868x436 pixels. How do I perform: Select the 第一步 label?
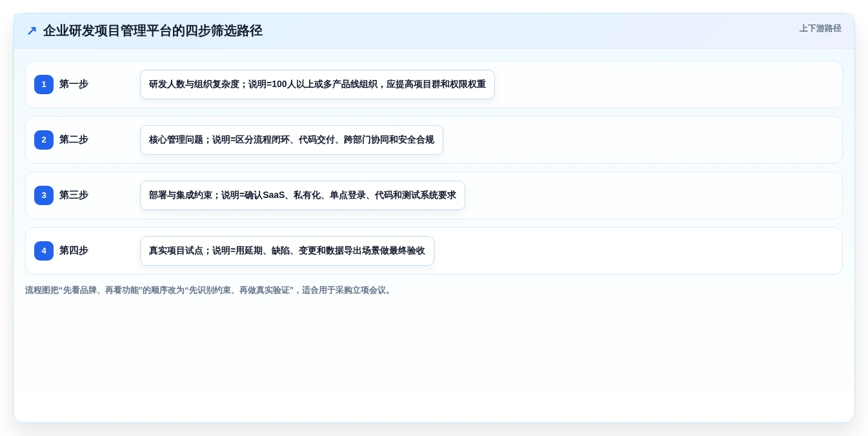pos(74,84)
